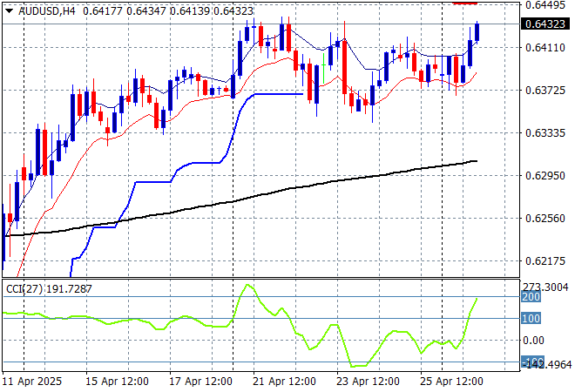Click the CCI 200 level marker
The image size is (575, 392).
pyautogui.click(x=531, y=297)
